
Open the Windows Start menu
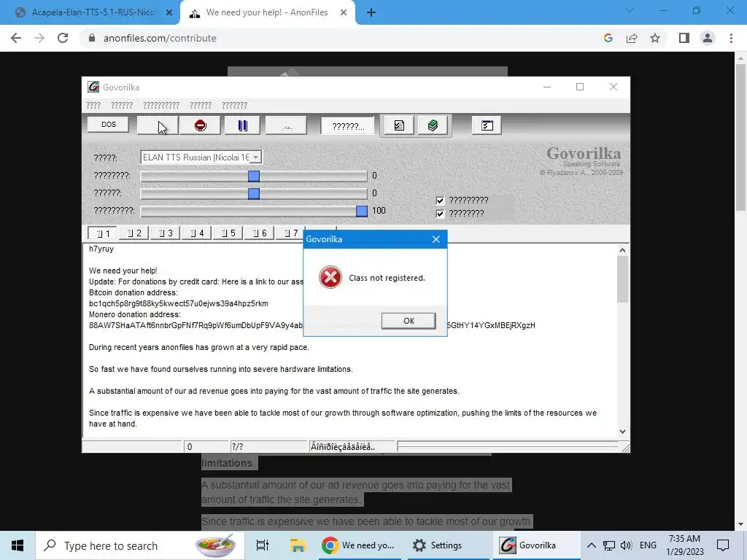(18, 545)
